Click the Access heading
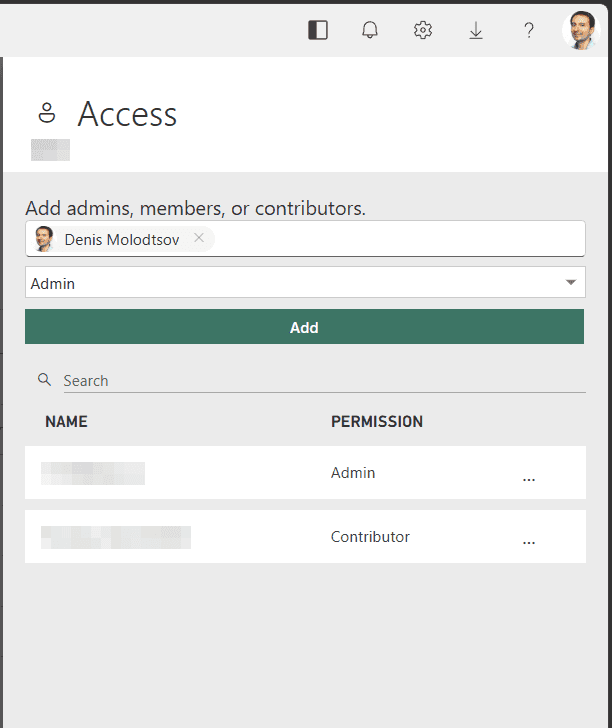 [127, 114]
